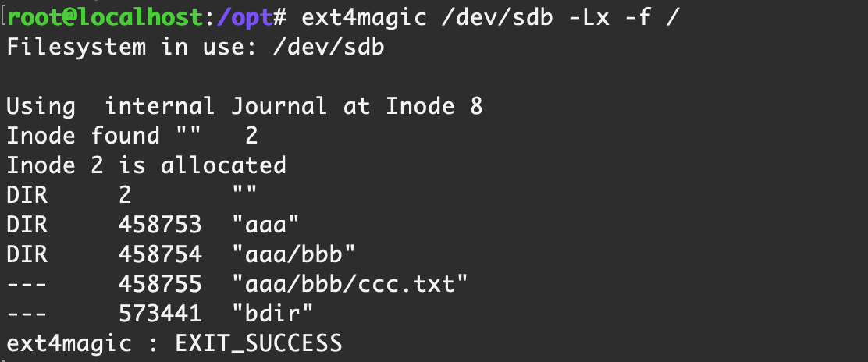This screenshot has width=868, height=362.
Task: Click inode number 458753
Action: point(160,225)
